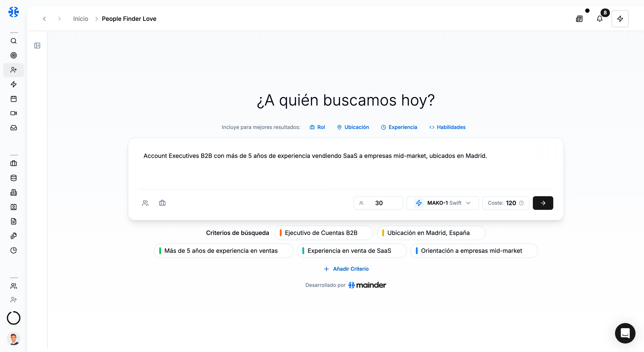Click the news document icon in header
644x352 pixels.
point(579,19)
